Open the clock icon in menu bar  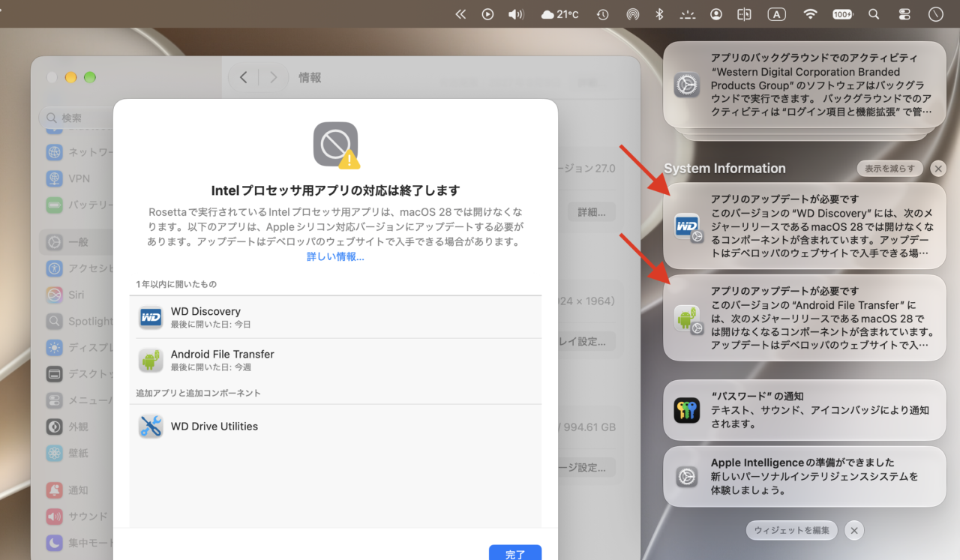(935, 13)
